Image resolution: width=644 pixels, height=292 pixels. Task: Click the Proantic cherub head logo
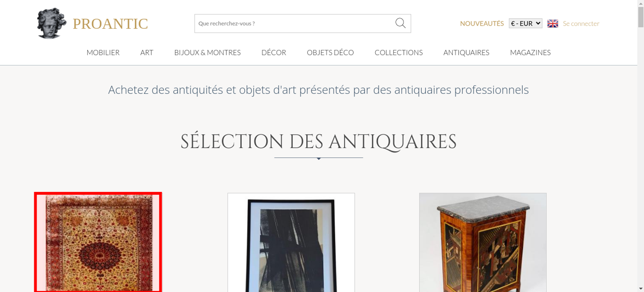[x=52, y=23]
